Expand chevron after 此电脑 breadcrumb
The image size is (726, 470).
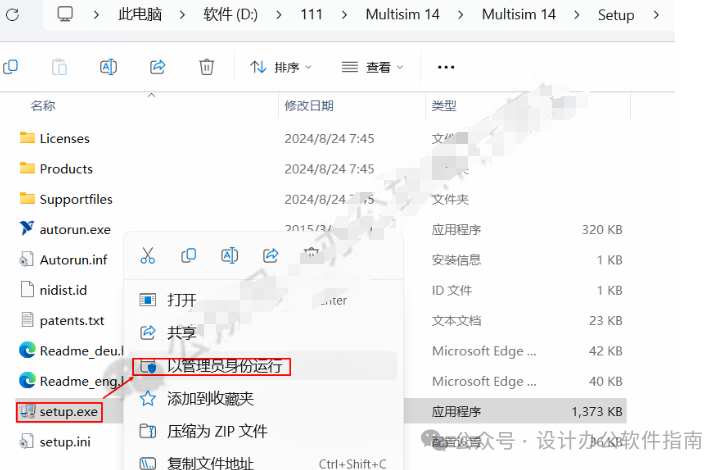[182, 15]
